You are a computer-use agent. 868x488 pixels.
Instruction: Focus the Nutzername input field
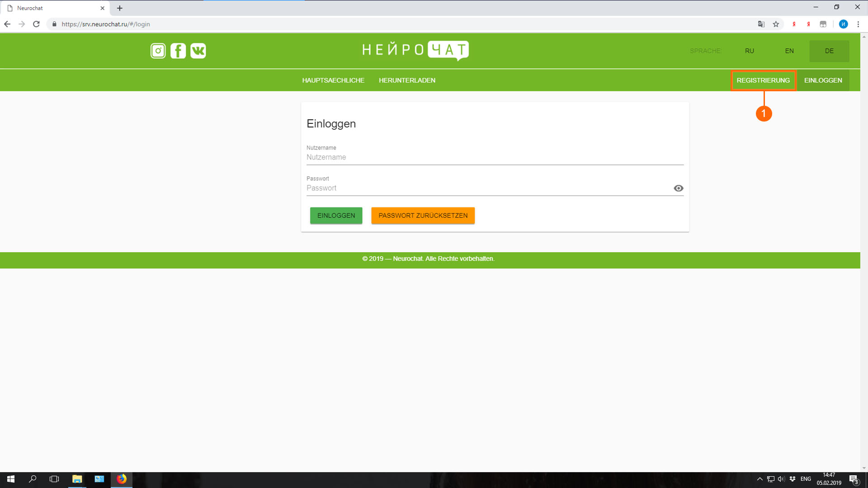(495, 157)
